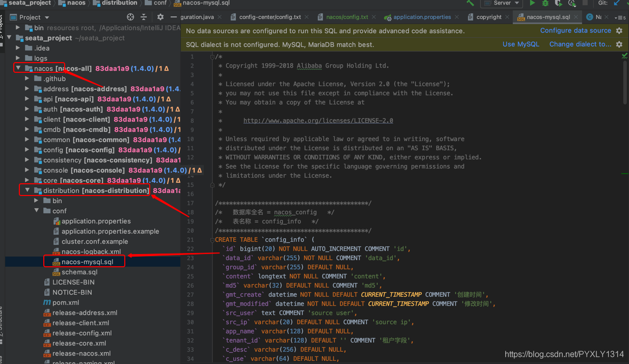Expand the api [nacos-api] module

pyautogui.click(x=28, y=99)
